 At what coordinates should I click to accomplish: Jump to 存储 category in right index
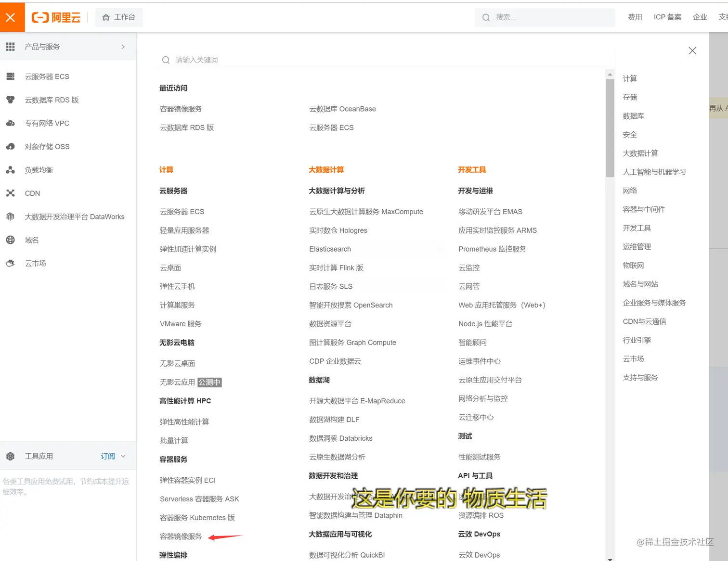click(630, 97)
